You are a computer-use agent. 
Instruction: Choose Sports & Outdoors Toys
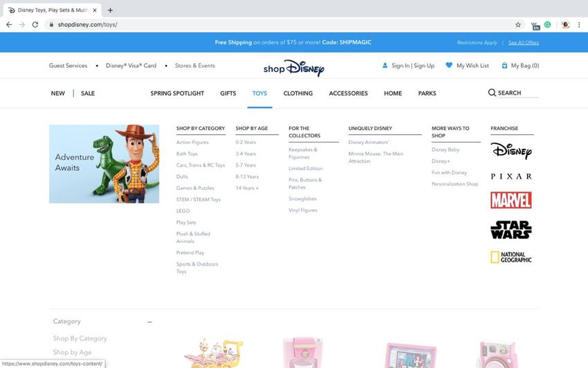click(197, 268)
